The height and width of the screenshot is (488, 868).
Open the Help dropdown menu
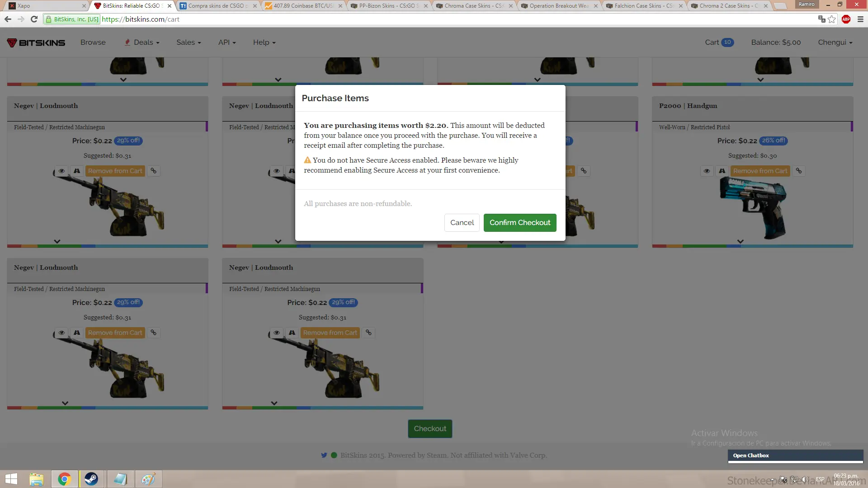(264, 42)
